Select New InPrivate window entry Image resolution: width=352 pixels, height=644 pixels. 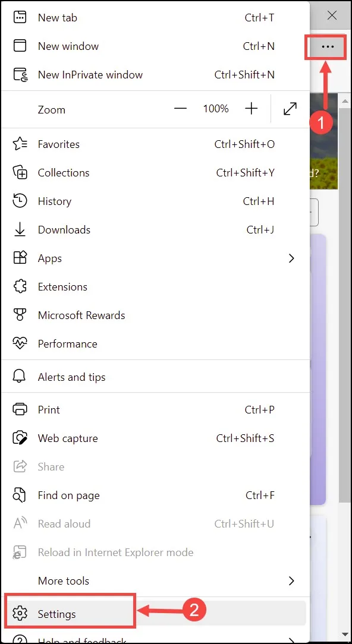[x=155, y=75]
